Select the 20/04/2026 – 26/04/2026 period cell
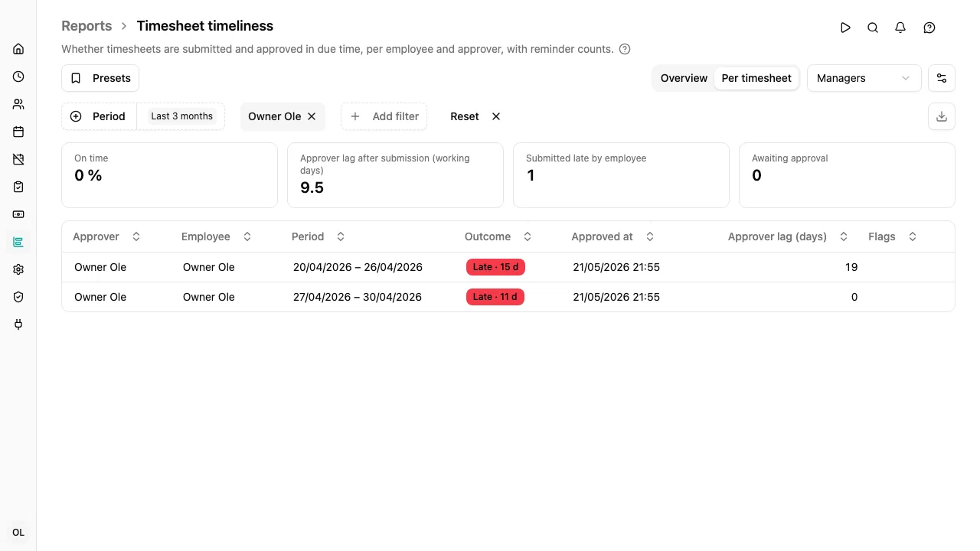Image resolution: width=980 pixels, height=551 pixels. (x=358, y=267)
